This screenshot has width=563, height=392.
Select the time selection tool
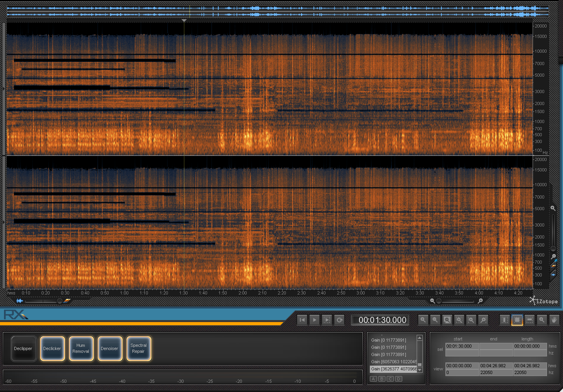[x=505, y=320]
